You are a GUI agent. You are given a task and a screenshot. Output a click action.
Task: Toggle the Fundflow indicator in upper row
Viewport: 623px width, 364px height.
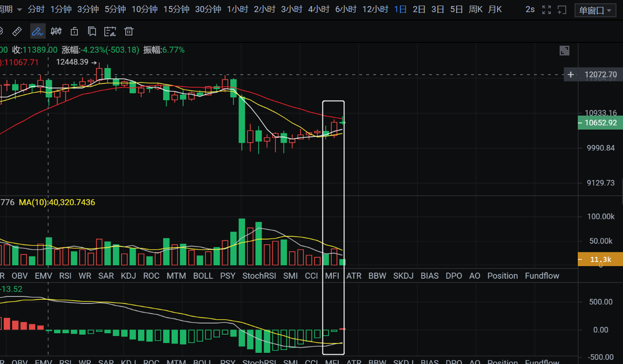[542, 276]
